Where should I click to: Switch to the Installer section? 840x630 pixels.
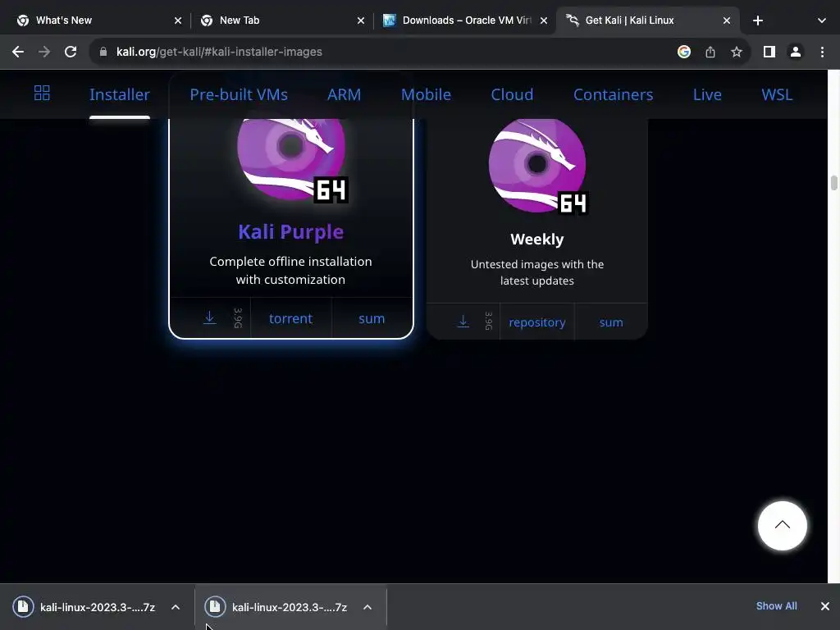pyautogui.click(x=120, y=94)
